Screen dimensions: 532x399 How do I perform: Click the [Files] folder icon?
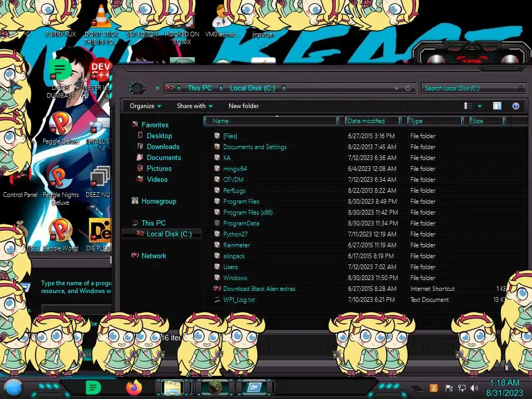(x=217, y=136)
